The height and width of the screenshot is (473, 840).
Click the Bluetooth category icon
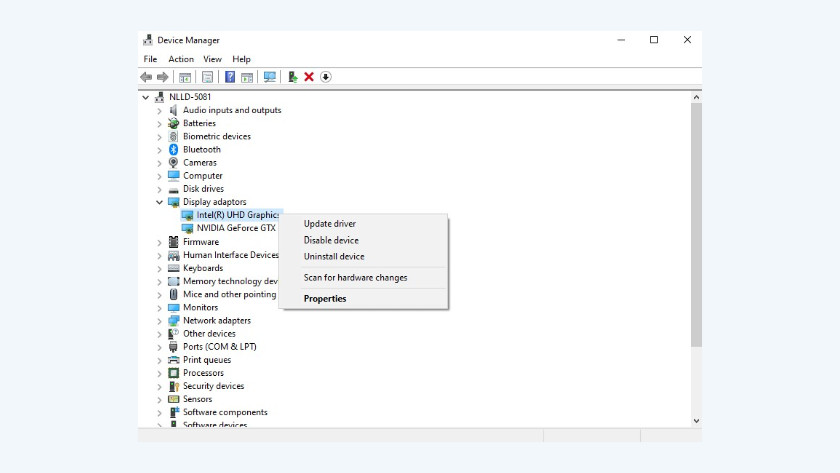174,149
